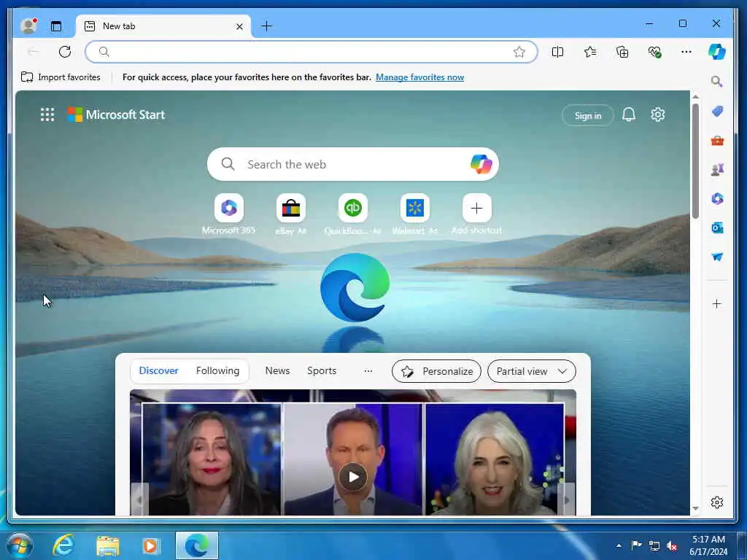
Task: Click the Personalize button
Action: pos(436,371)
